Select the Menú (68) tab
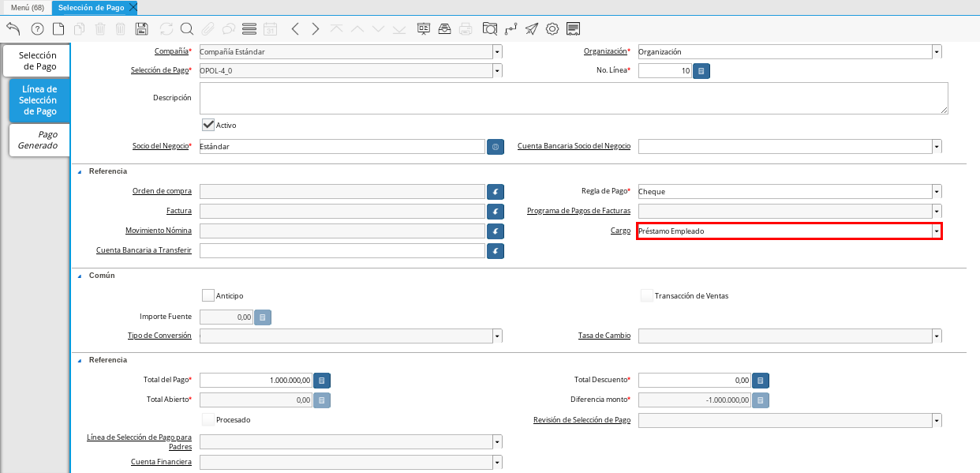This screenshot has height=473, width=980. coord(27,7)
